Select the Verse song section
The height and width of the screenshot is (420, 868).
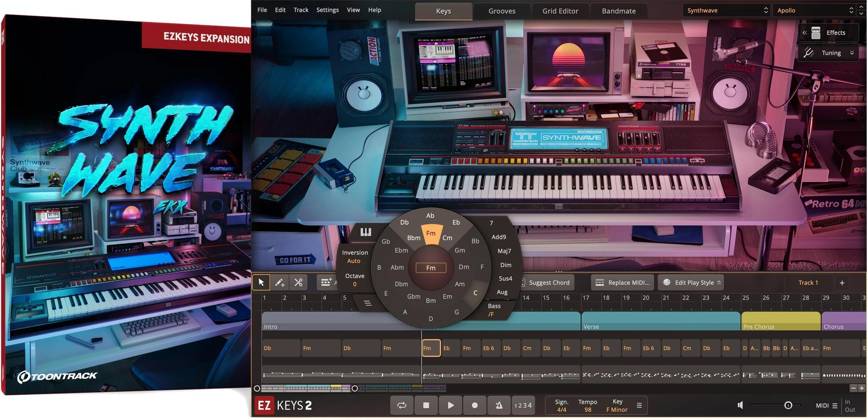661,321
